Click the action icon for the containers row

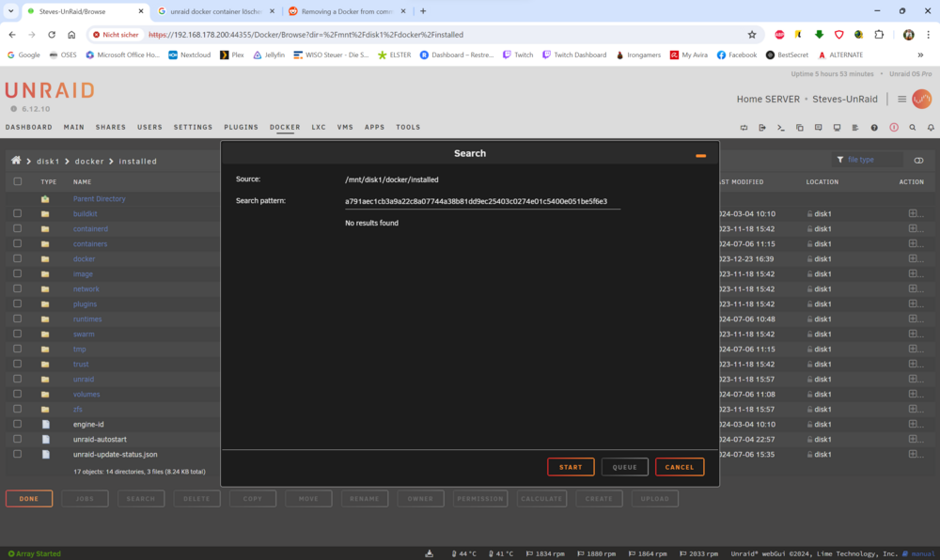pyautogui.click(x=915, y=243)
